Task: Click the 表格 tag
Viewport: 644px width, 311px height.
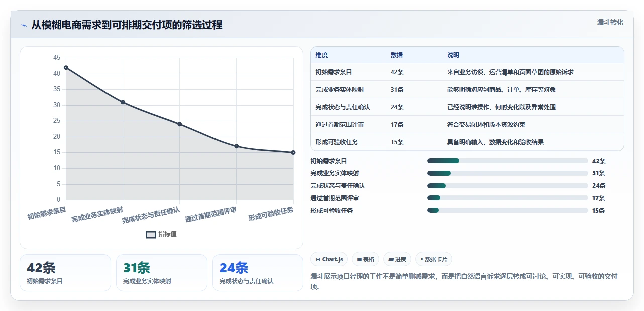Action: (x=365, y=259)
